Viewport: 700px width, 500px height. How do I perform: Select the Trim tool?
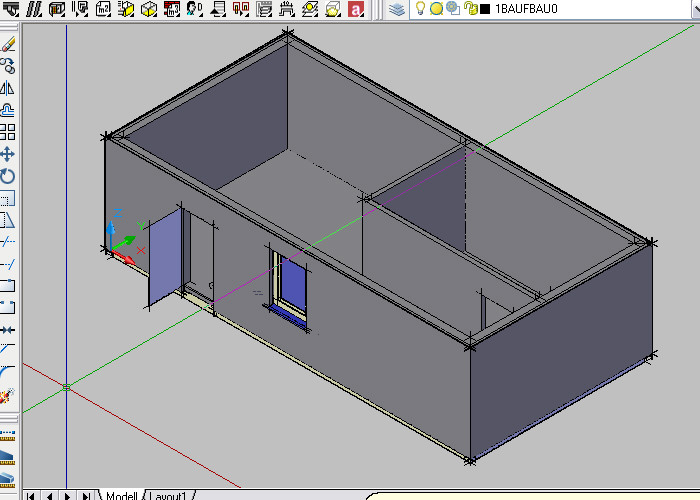point(8,242)
